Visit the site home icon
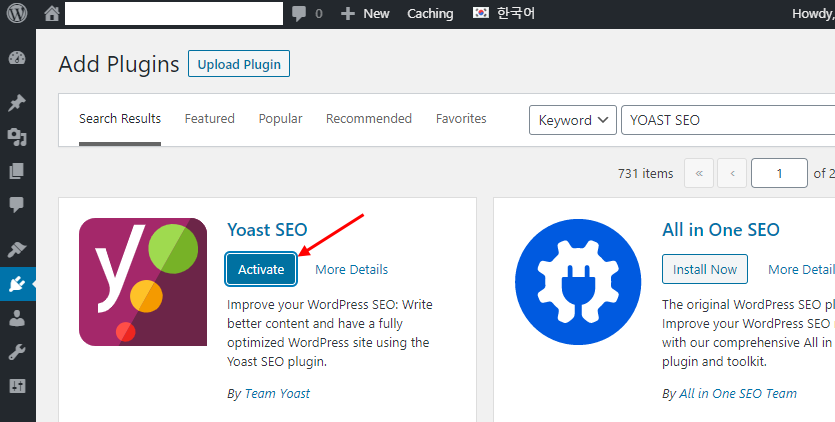The width and height of the screenshot is (835, 422). [x=52, y=13]
